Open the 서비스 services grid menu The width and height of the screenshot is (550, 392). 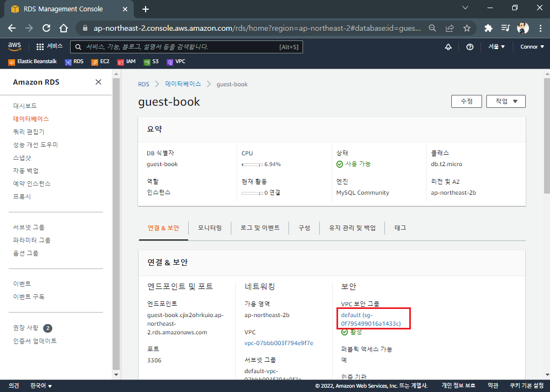coord(49,46)
